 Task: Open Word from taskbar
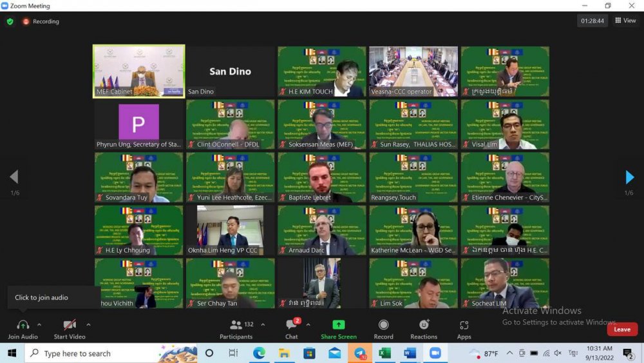pos(410,353)
